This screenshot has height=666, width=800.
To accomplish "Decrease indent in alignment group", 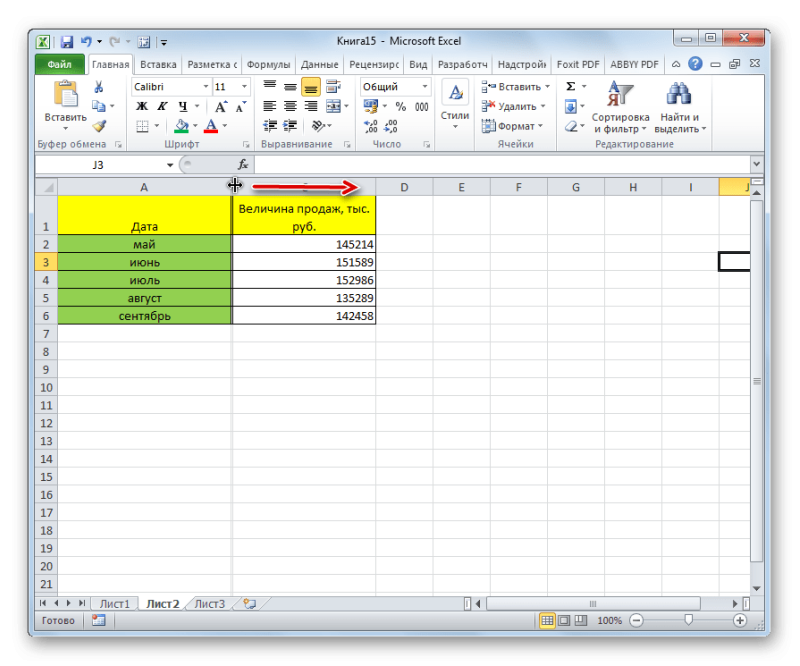I will (270, 126).
